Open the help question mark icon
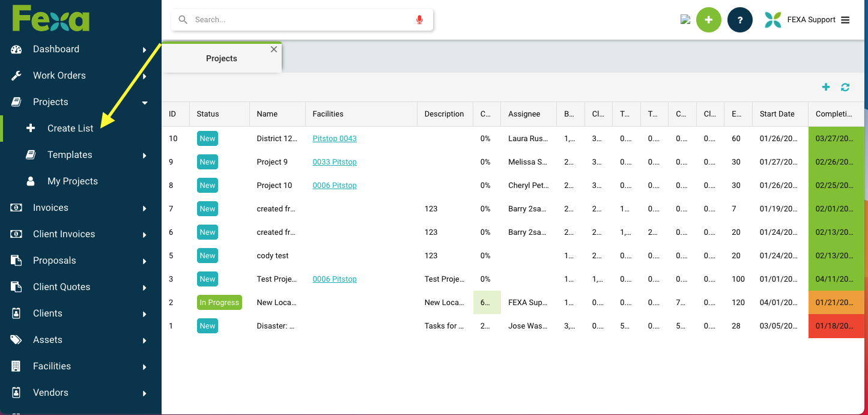Viewport: 868px width, 415px height. pos(739,20)
